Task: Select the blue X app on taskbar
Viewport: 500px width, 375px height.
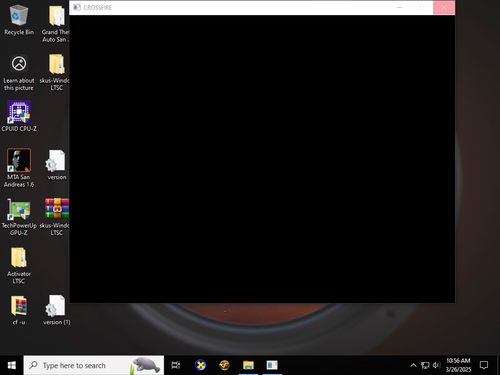Action: pyautogui.click(x=200, y=365)
